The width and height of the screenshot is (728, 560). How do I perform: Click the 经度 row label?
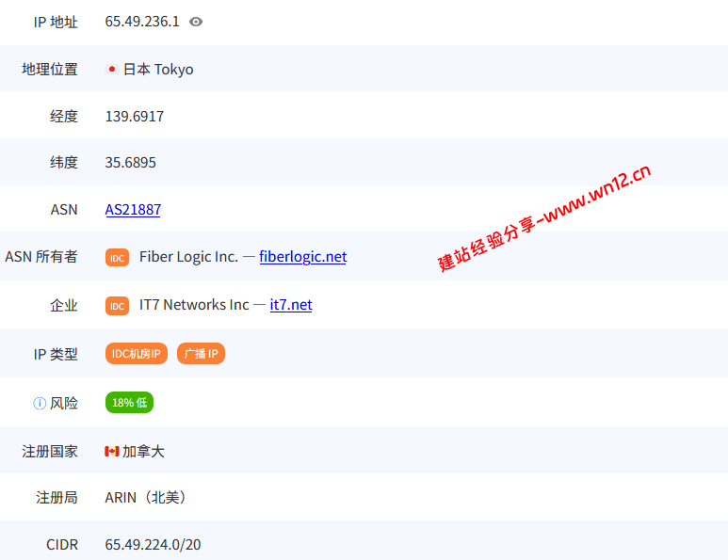click(64, 116)
